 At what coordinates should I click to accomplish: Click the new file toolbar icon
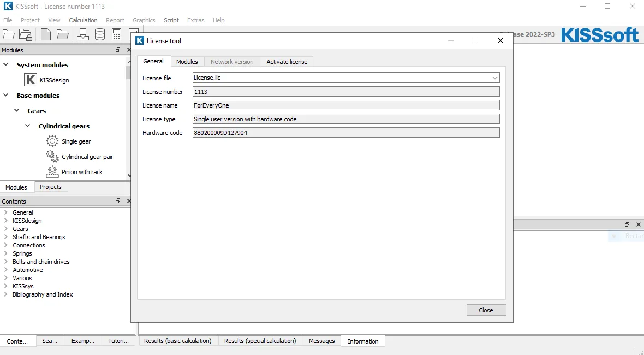pos(46,34)
